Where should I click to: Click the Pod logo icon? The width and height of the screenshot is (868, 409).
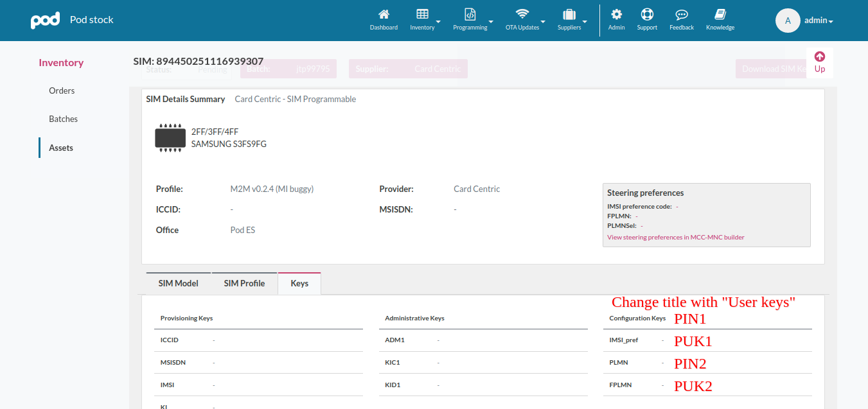[x=45, y=20]
